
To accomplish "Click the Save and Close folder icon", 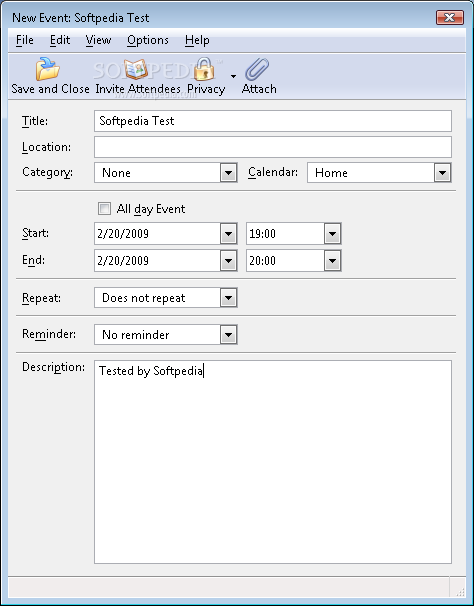I will [x=48, y=69].
